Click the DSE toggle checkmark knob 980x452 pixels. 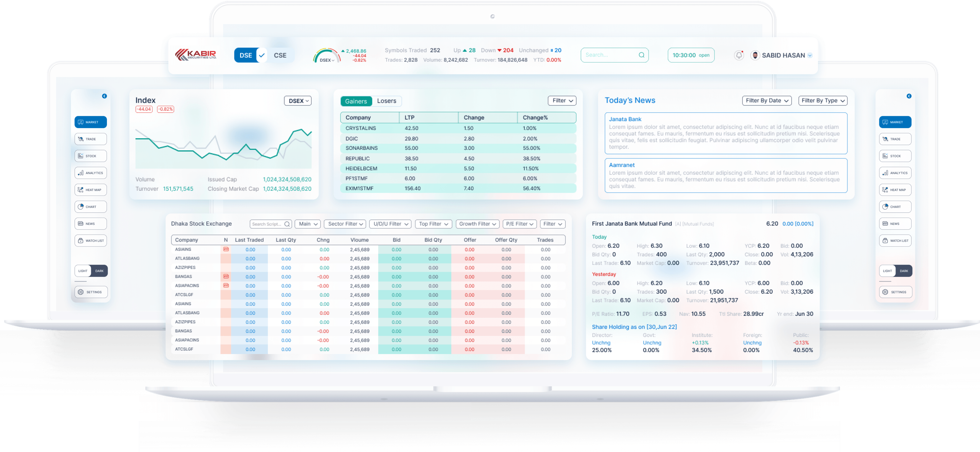(262, 55)
